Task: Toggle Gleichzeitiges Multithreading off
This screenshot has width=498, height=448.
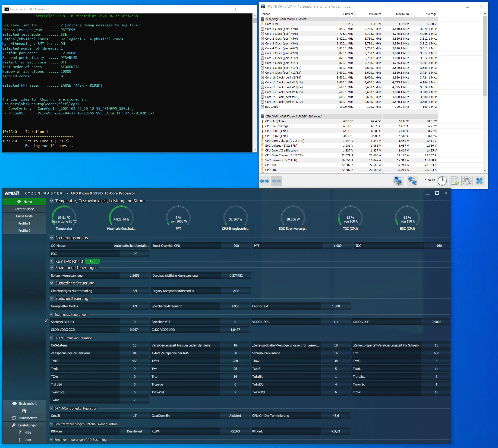Action: 135,291
